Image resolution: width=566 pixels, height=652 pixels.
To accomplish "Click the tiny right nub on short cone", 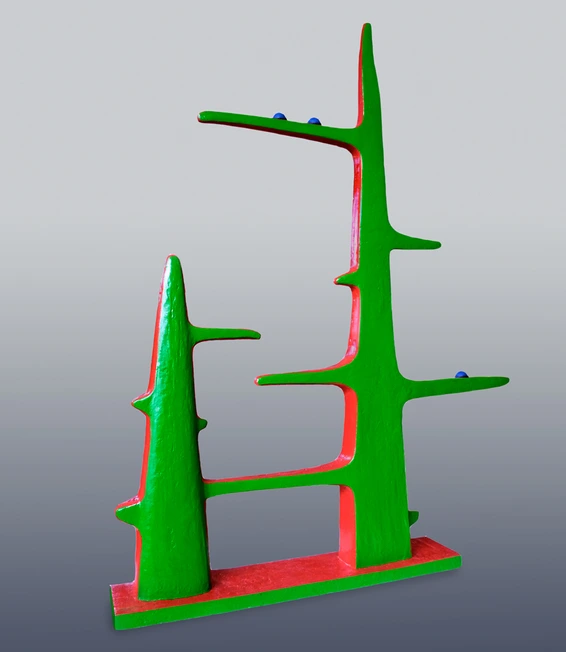I will point(203,424).
